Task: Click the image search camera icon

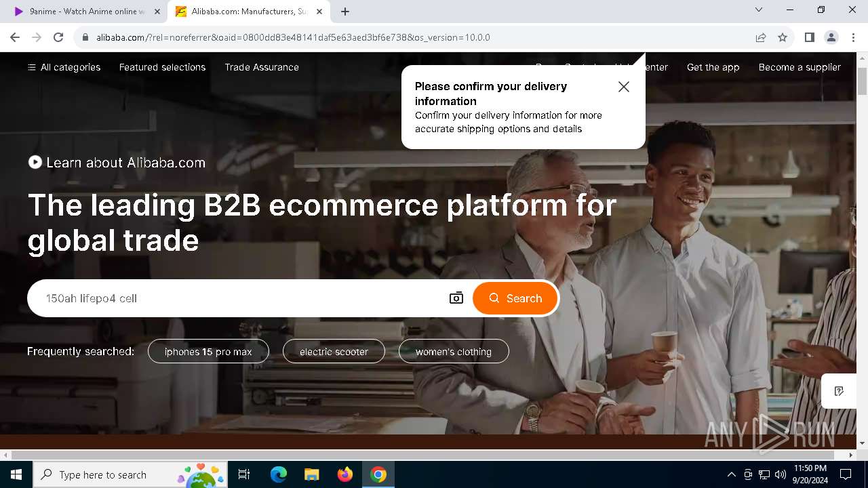Action: pos(456,298)
